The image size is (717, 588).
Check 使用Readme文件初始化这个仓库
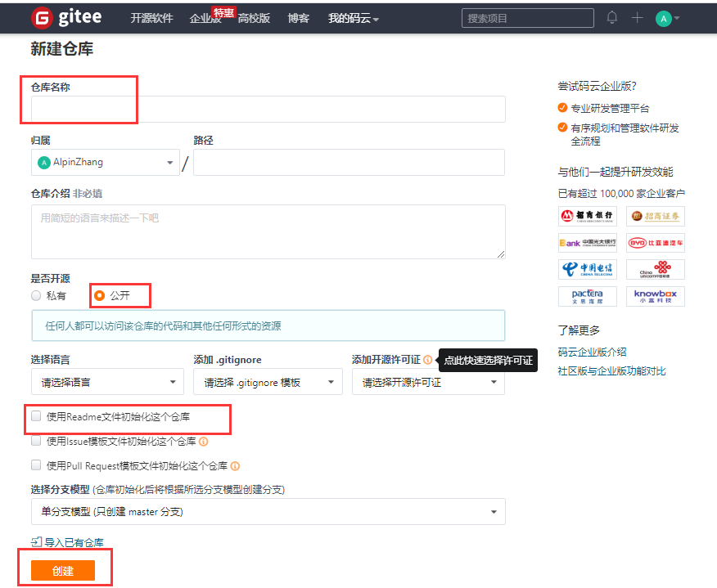36,415
